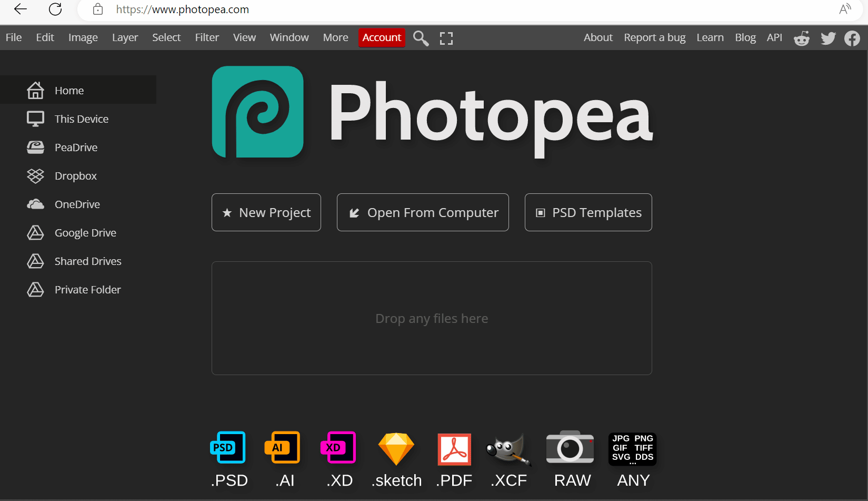
Task: Select Dropbox label in the sidebar
Action: point(76,176)
